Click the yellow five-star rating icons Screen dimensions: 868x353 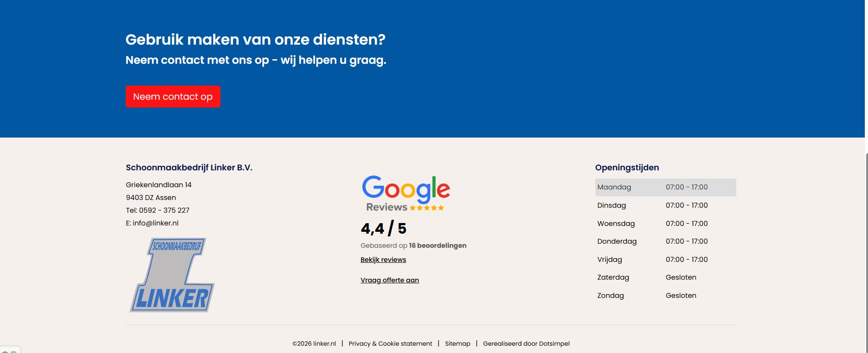point(427,208)
